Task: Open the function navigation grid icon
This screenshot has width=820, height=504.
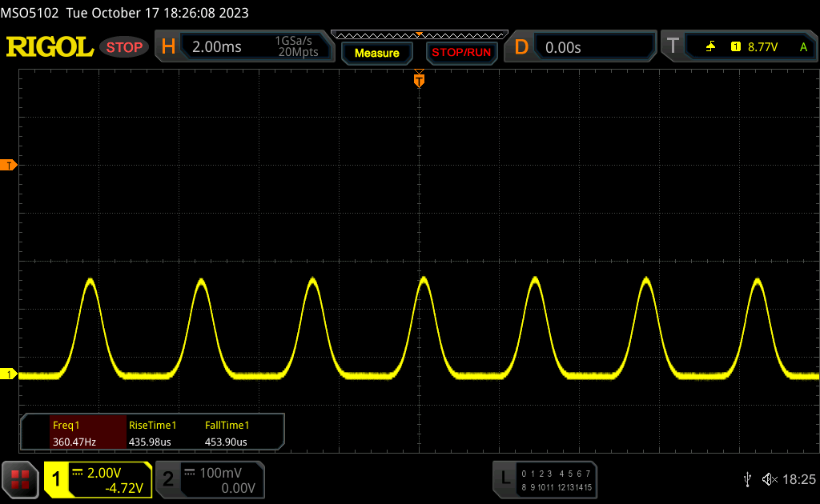Action: pyautogui.click(x=20, y=479)
